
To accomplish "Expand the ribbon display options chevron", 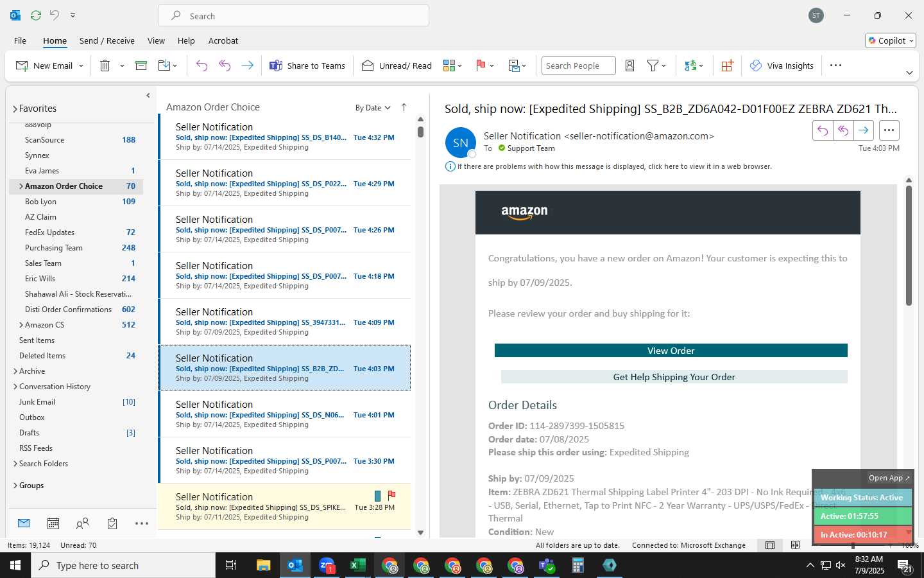I will (909, 73).
